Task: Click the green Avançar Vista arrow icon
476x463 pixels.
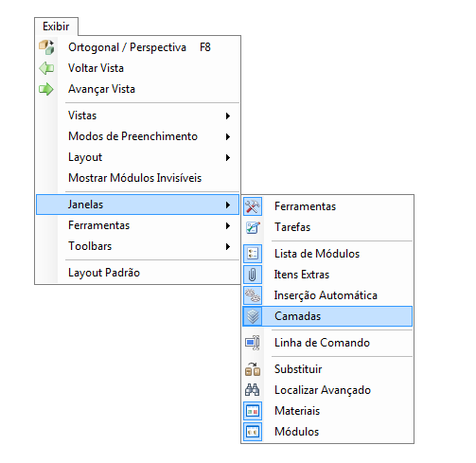Action: click(46, 89)
